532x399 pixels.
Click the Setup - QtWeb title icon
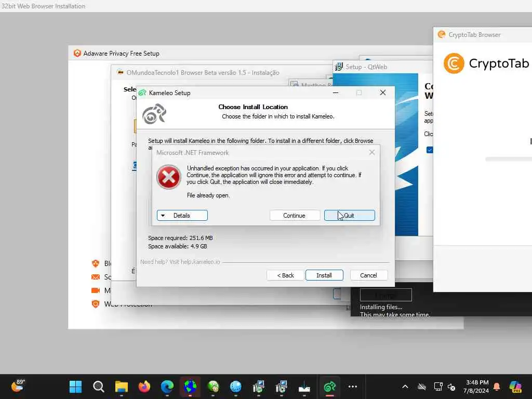(339, 66)
